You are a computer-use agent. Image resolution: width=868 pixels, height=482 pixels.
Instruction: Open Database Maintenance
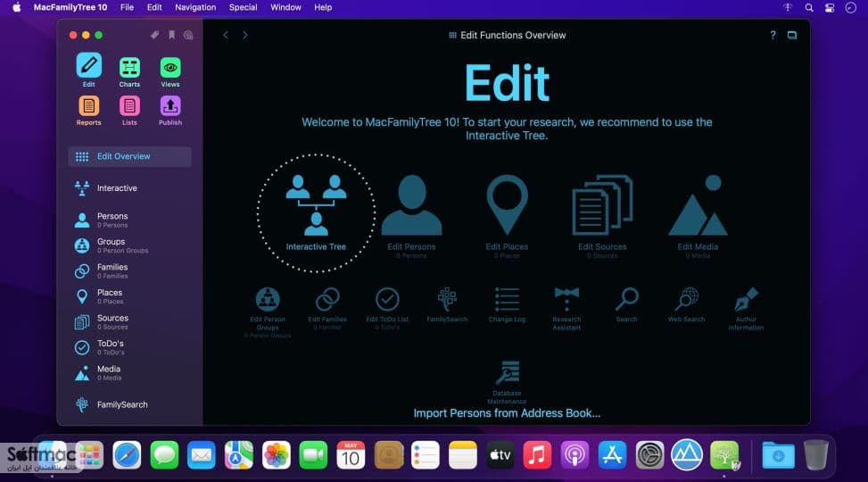pos(507,382)
